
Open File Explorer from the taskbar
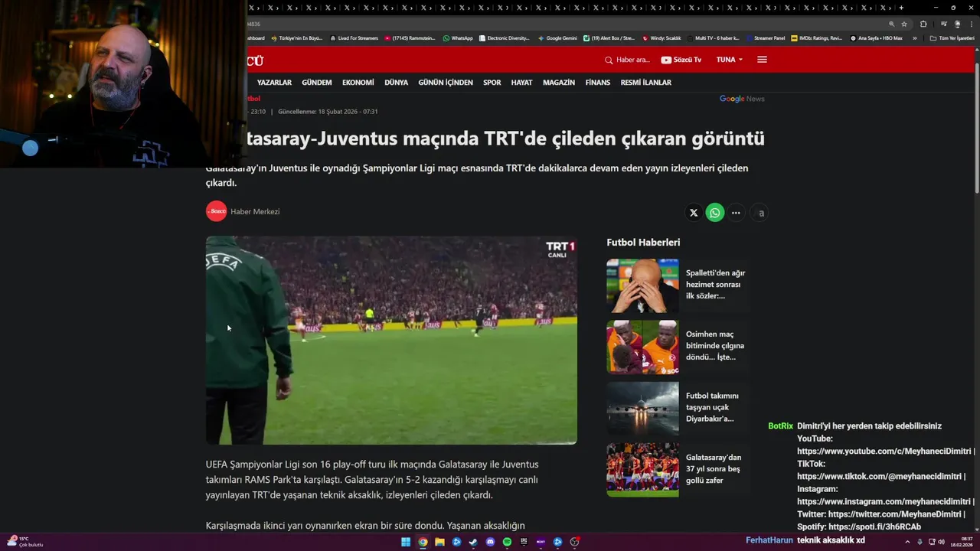tap(439, 542)
